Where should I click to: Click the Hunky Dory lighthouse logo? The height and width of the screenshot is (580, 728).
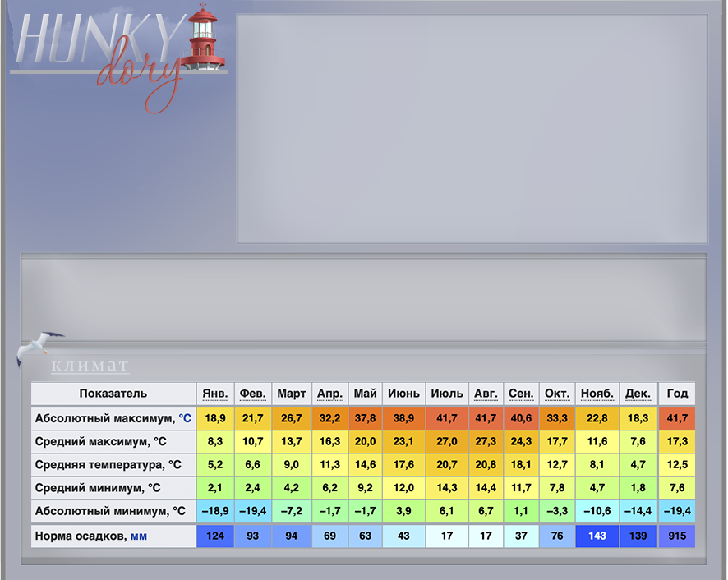point(119,58)
